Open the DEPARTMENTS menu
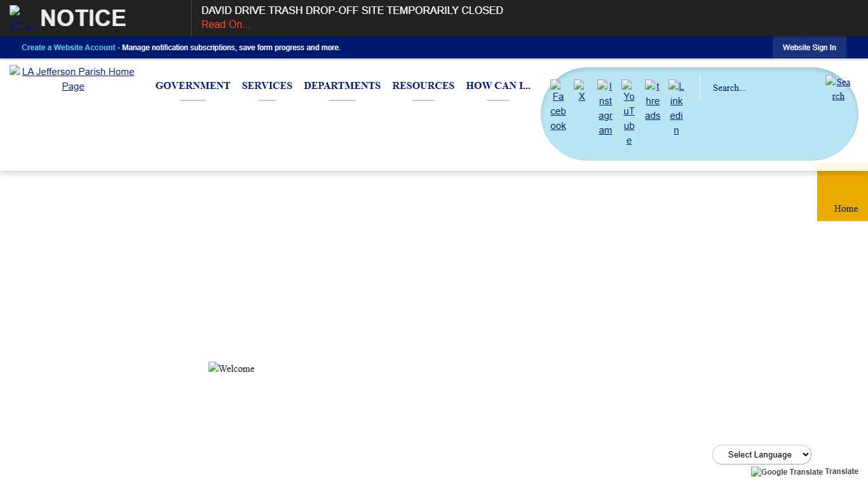 pyautogui.click(x=342, y=86)
